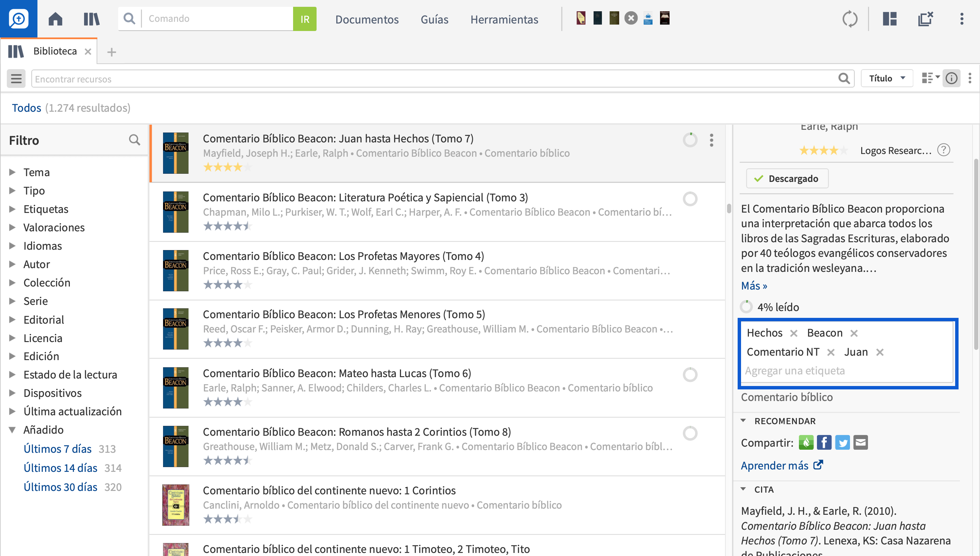This screenshot has height=556, width=980.
Task: Filter by Últimos 7 días
Action: (57, 449)
